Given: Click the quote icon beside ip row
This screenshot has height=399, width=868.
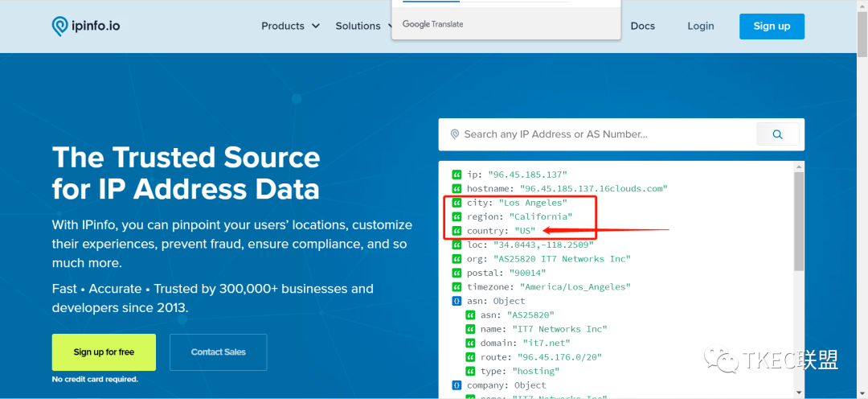Looking at the screenshot, I should (x=457, y=175).
